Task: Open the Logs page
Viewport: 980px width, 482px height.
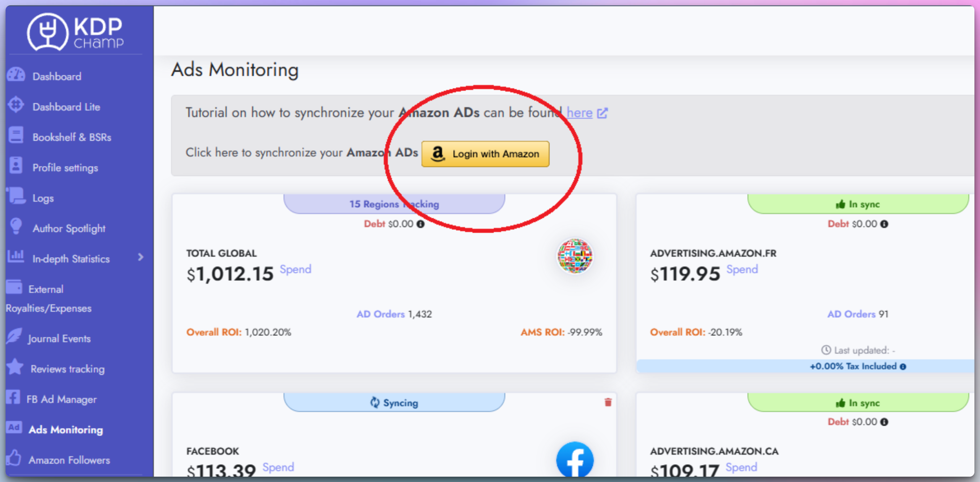Action: 43,198
